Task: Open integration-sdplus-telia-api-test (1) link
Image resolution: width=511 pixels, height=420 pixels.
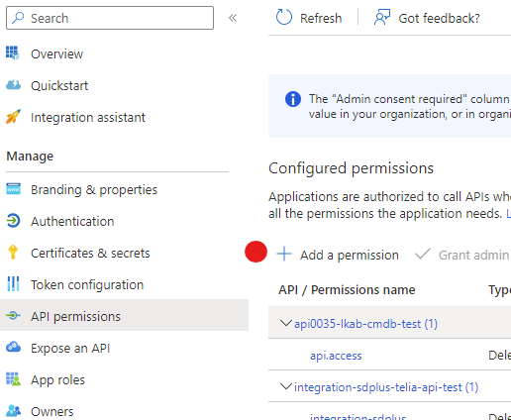Action: (x=386, y=387)
